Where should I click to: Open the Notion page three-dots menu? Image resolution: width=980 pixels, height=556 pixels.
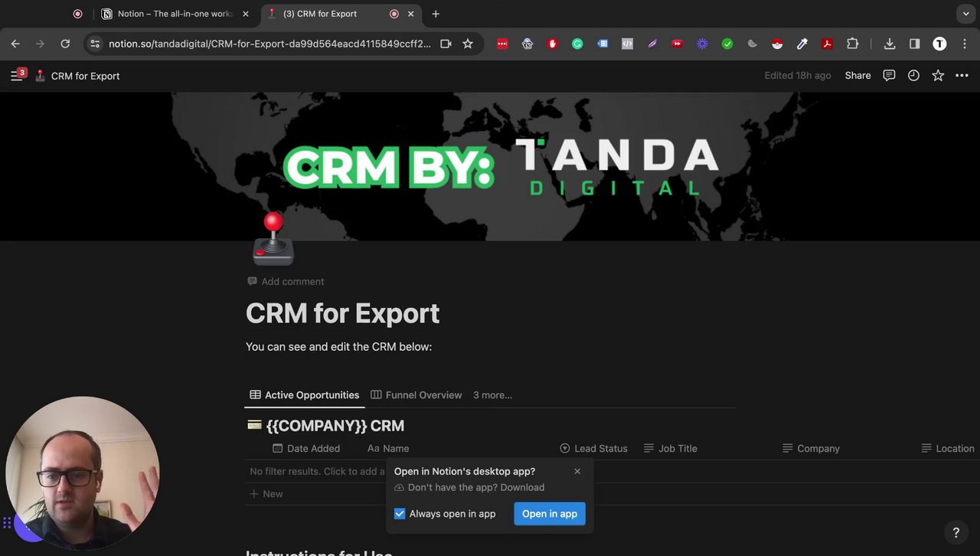click(x=962, y=76)
